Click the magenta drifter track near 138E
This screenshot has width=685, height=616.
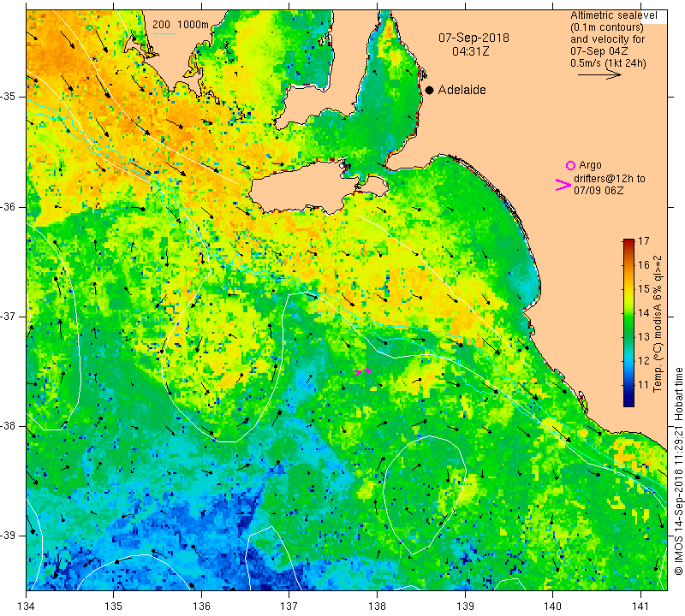362,371
